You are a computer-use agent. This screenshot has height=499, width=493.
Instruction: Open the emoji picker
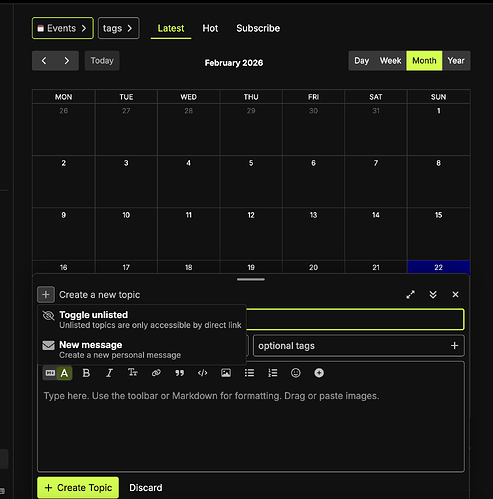[x=296, y=373]
